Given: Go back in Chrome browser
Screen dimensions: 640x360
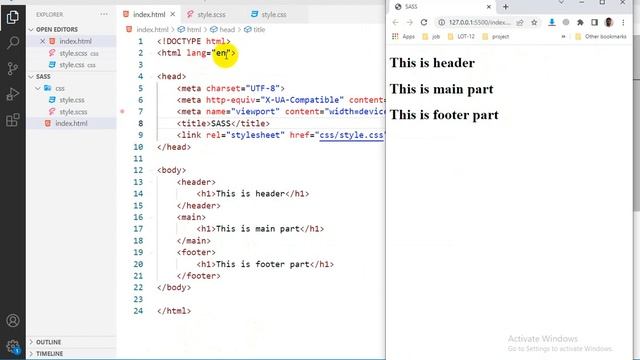Looking at the screenshot, I should pyautogui.click(x=395, y=22).
